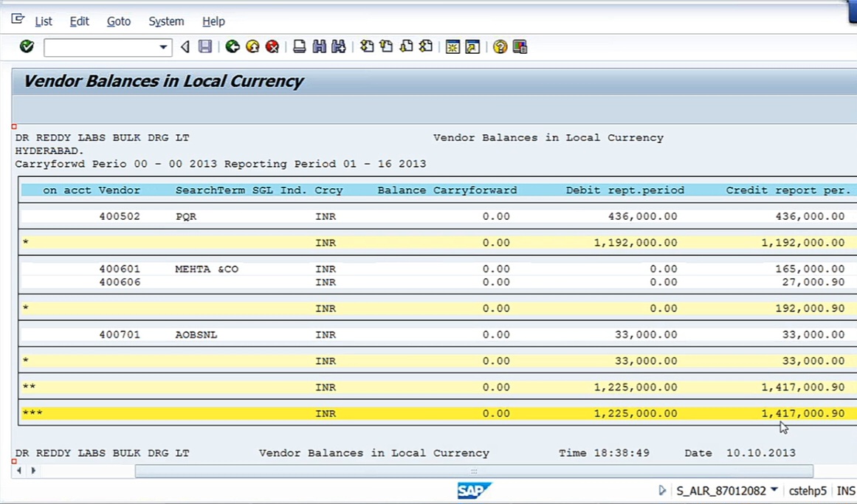Print the list with the printer icon
Image resolution: width=857 pixels, height=504 pixels.
[x=299, y=47]
